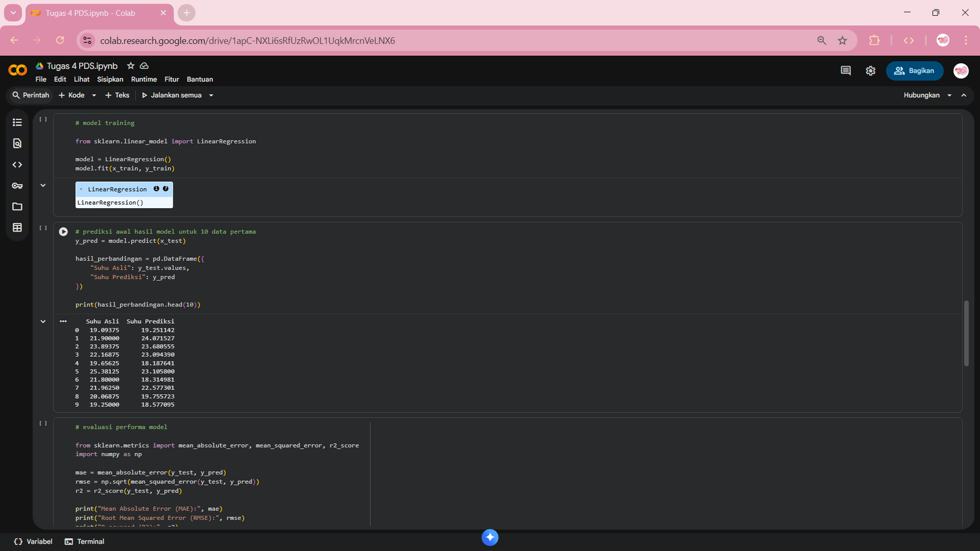Open the comments panel icon
This screenshot has height=551, width=980.
coord(846,71)
